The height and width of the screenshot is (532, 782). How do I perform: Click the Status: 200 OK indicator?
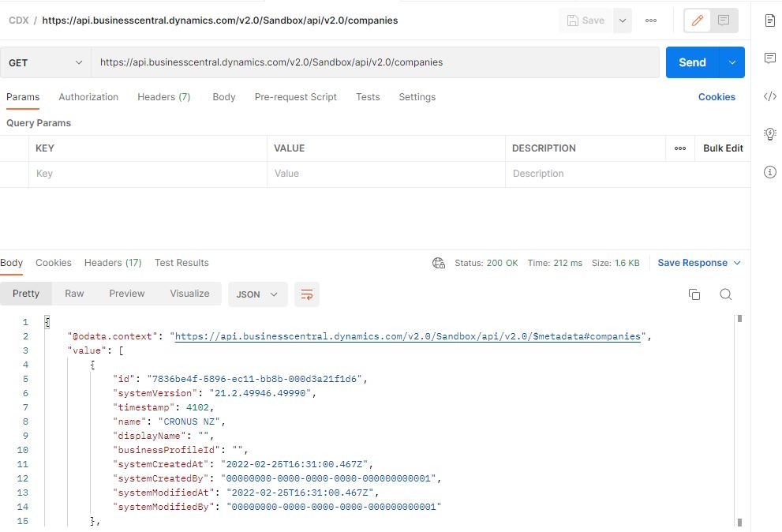[x=486, y=263]
